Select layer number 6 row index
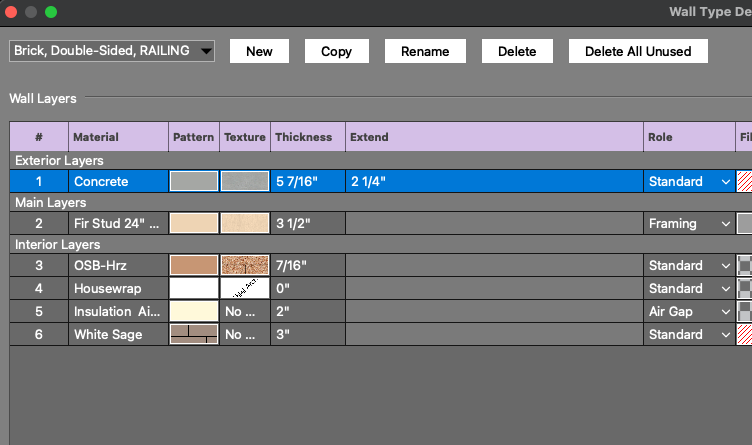 (39, 334)
